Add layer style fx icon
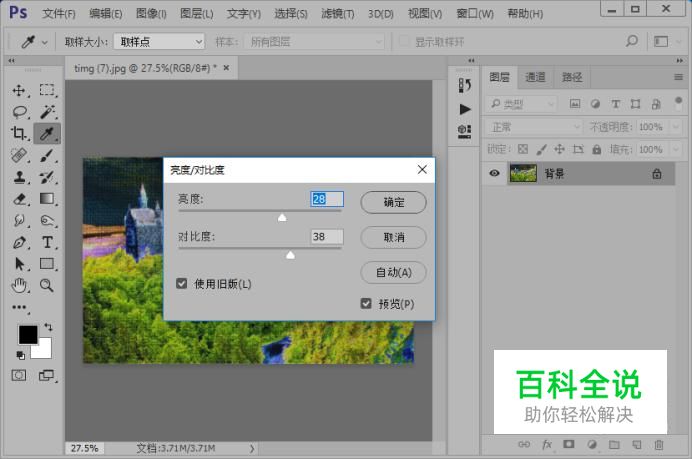 (547, 444)
